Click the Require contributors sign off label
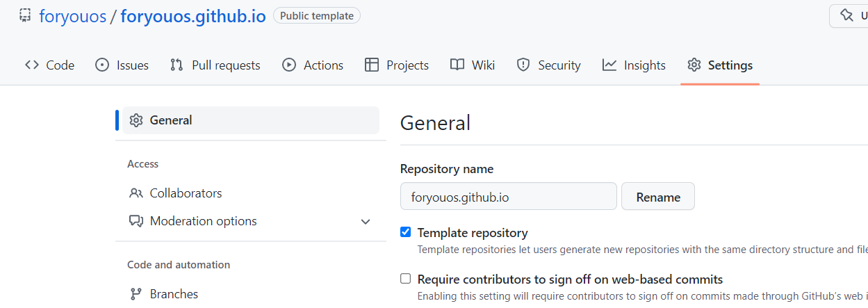 [570, 279]
